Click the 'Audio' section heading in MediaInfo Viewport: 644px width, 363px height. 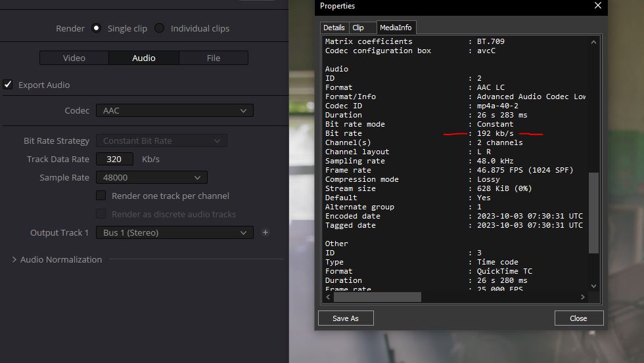[336, 69]
